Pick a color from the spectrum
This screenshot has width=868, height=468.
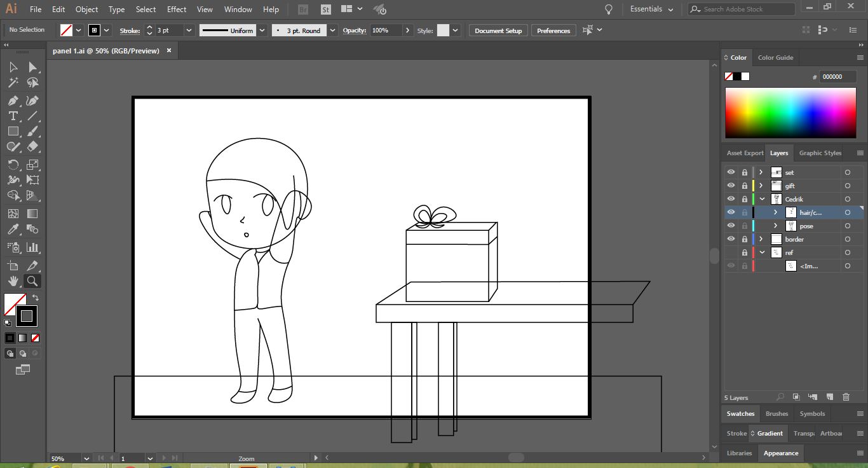coord(790,113)
